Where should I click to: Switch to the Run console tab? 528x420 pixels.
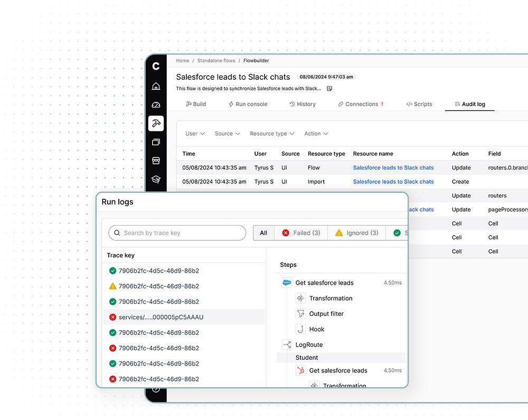pyautogui.click(x=248, y=104)
